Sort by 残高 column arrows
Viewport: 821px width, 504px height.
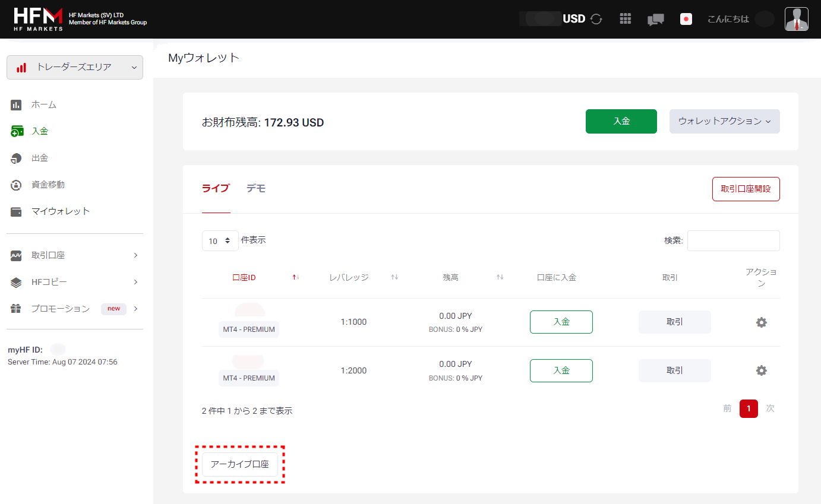click(500, 277)
